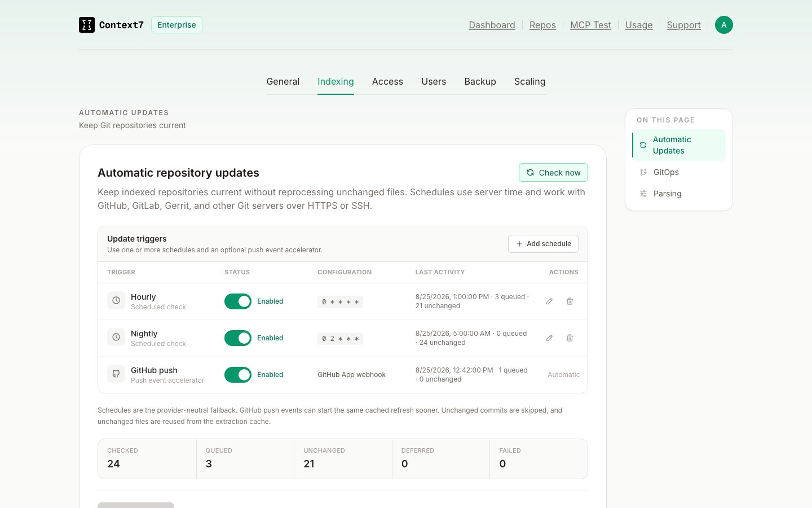Image resolution: width=812 pixels, height=508 pixels.
Task: Click the Hourly trigger name
Action: (143, 297)
